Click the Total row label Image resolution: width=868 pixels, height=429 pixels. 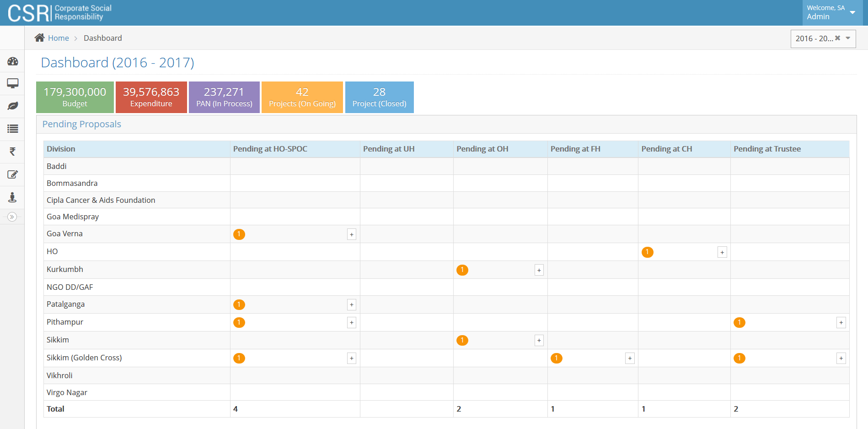click(x=55, y=409)
